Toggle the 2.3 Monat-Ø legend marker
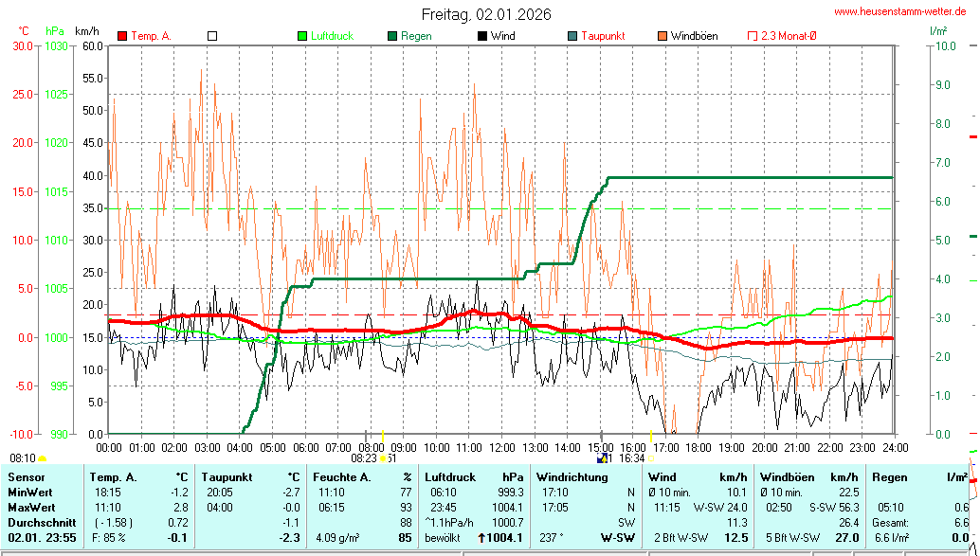 coord(753,36)
